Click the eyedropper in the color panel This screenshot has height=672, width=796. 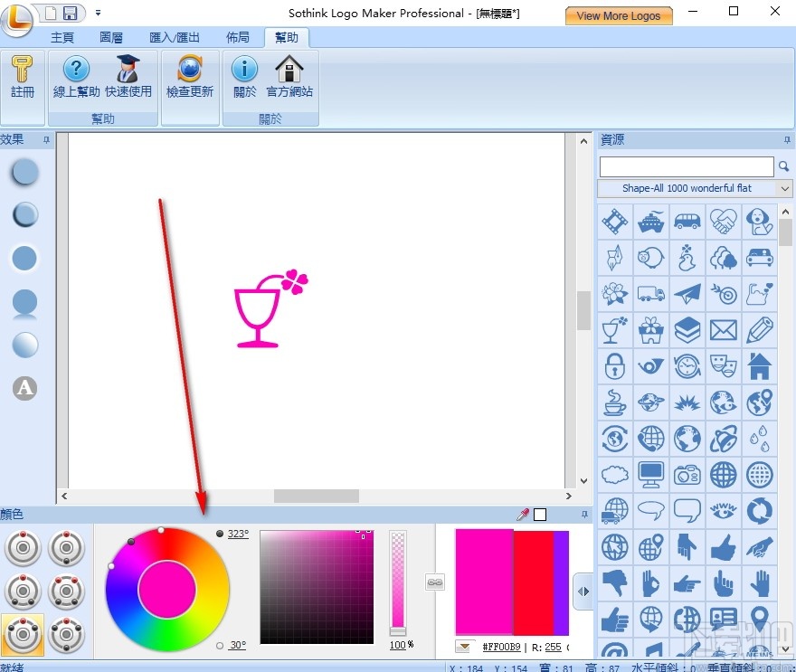(522, 514)
